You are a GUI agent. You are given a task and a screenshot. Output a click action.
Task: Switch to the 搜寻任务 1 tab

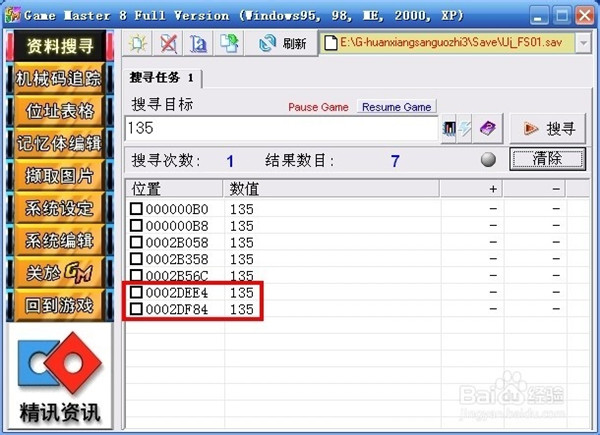tap(162, 78)
